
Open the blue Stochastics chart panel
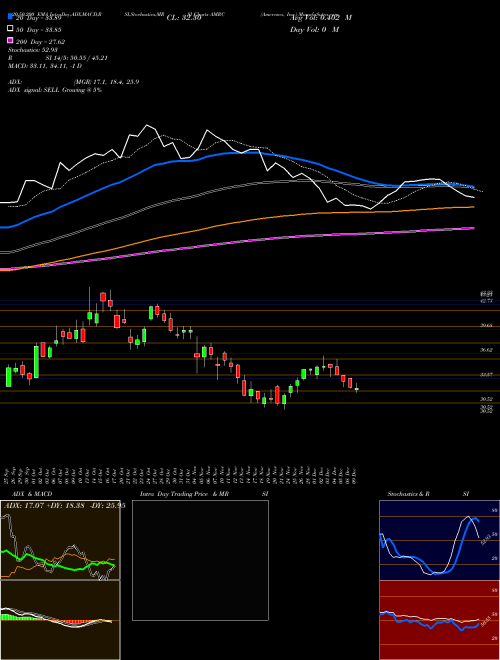[439, 540]
